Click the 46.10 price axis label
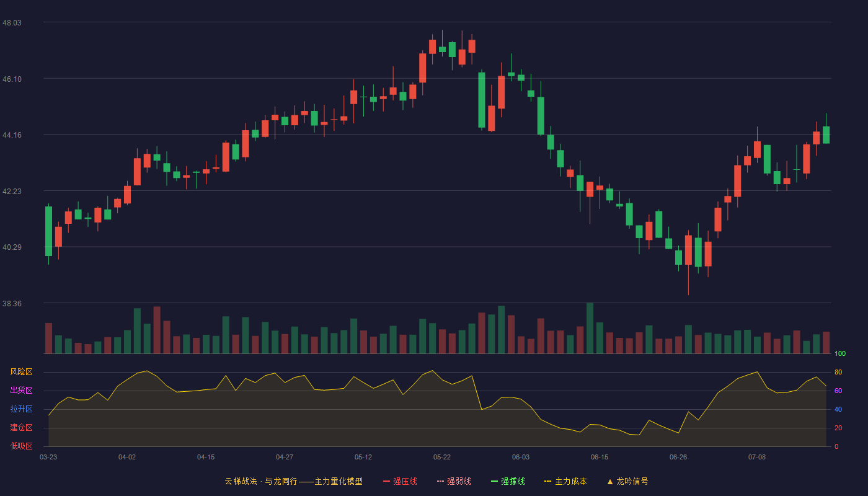 click(12, 79)
